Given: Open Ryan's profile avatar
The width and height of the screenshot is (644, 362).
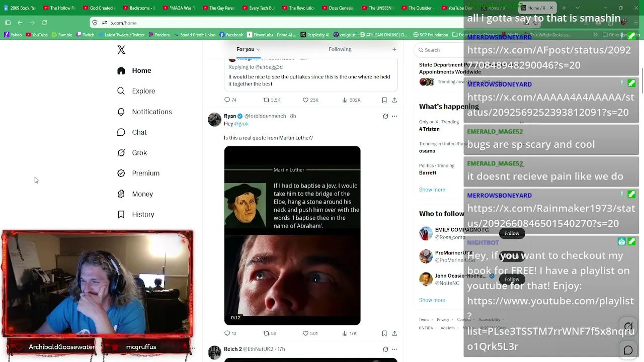Looking at the screenshot, I should pos(215,120).
